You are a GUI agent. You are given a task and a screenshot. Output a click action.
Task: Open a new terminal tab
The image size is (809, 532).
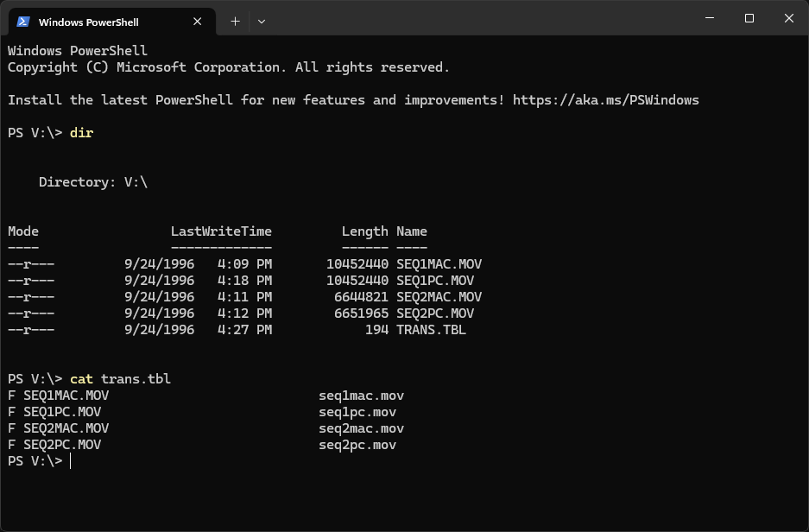point(235,21)
